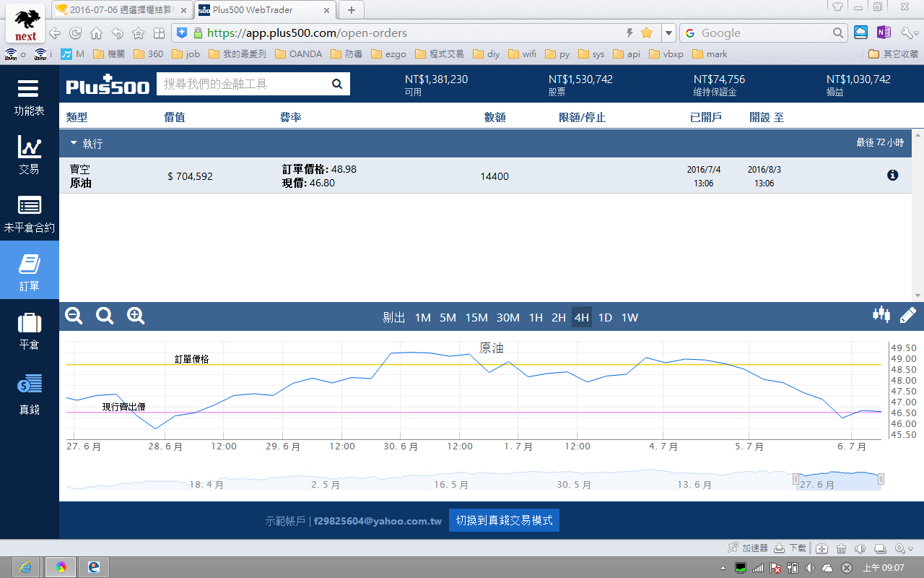Click the left handle of chart range navigator
Image resolution: width=924 pixels, height=578 pixels.
click(796, 479)
